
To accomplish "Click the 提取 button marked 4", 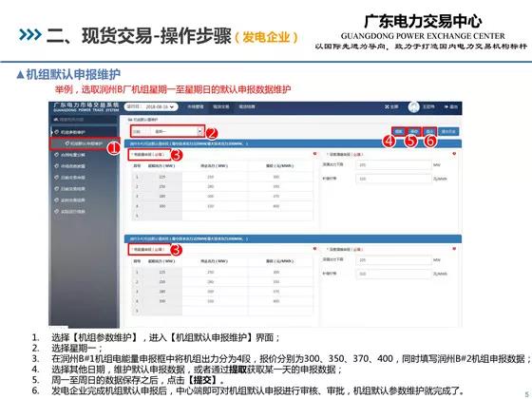I will [x=399, y=131].
